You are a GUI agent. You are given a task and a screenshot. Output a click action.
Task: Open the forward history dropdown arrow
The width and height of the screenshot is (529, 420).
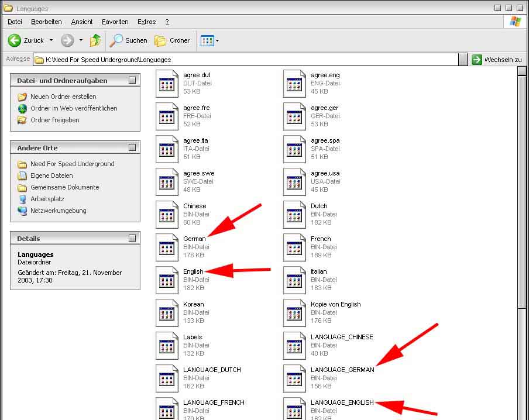tap(81, 40)
